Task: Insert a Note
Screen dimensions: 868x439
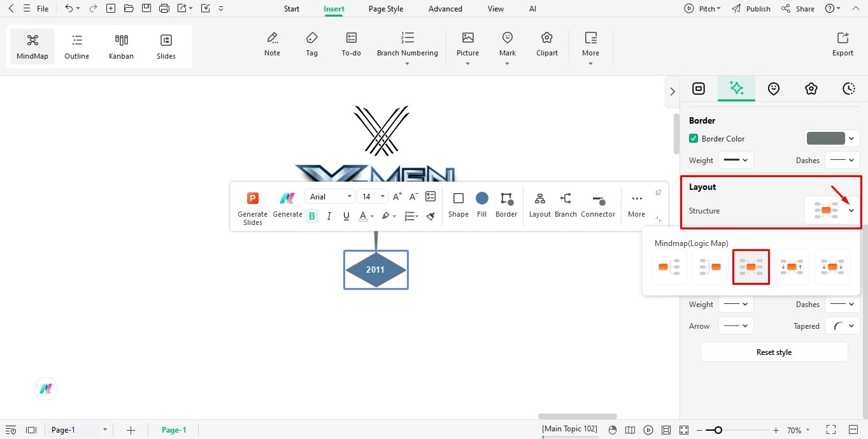Action: tap(272, 45)
